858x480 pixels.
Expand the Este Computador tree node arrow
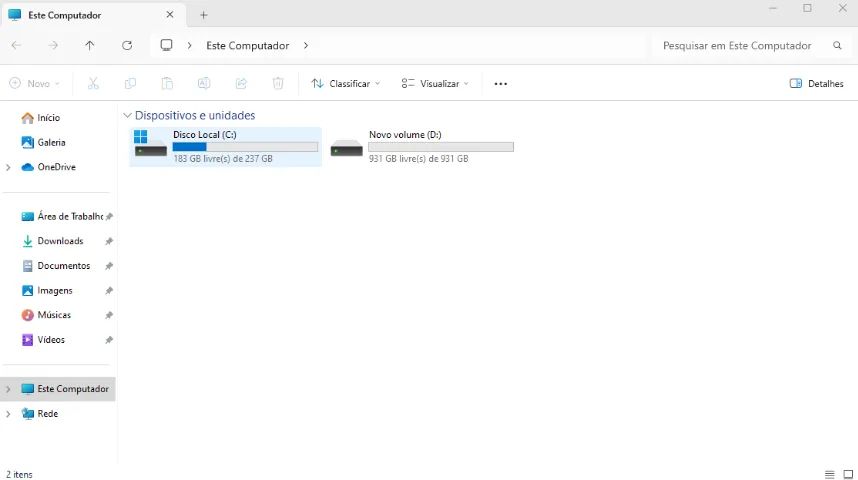tap(8, 389)
